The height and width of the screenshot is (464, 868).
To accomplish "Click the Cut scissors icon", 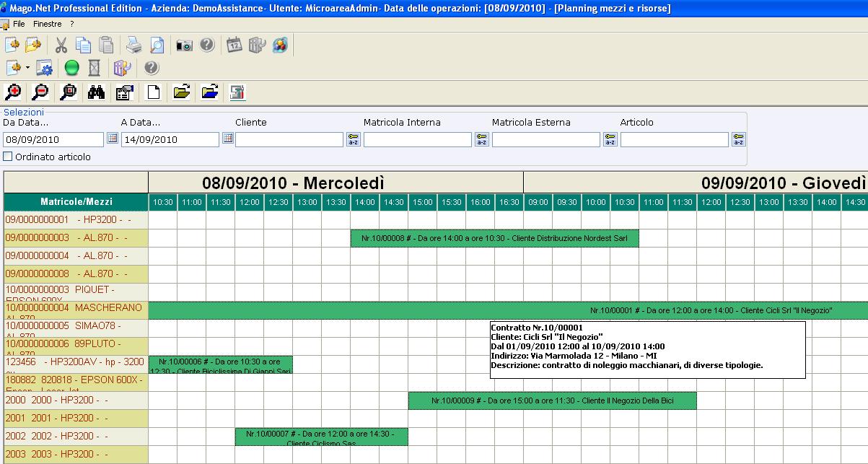I will (x=61, y=45).
